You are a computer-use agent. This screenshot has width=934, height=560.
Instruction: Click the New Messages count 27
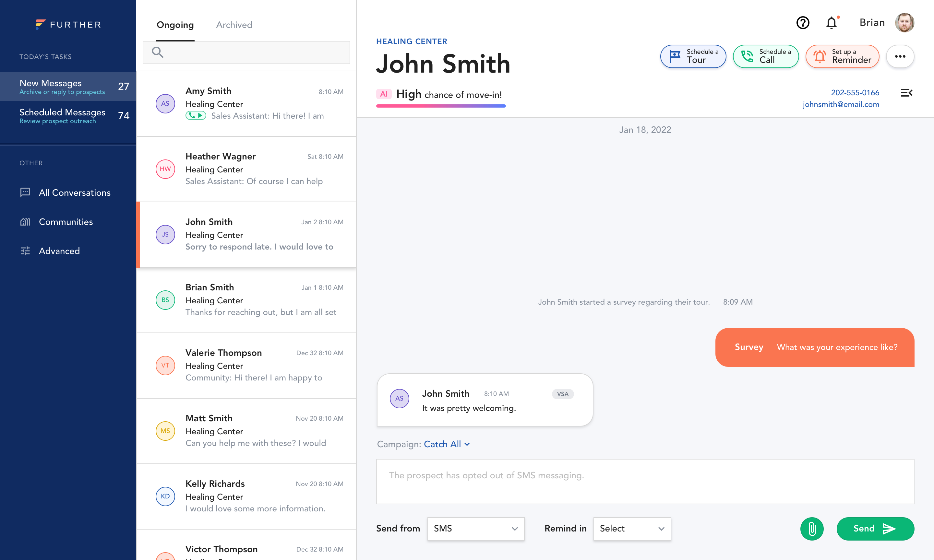[x=124, y=87]
